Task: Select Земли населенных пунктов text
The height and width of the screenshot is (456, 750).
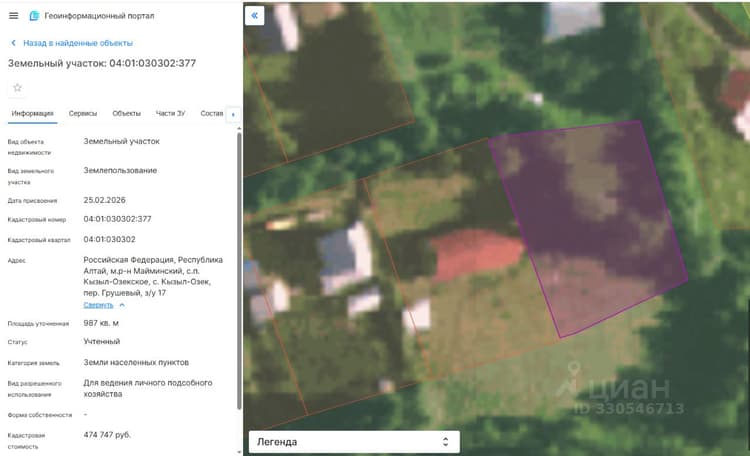Action: 136,362
